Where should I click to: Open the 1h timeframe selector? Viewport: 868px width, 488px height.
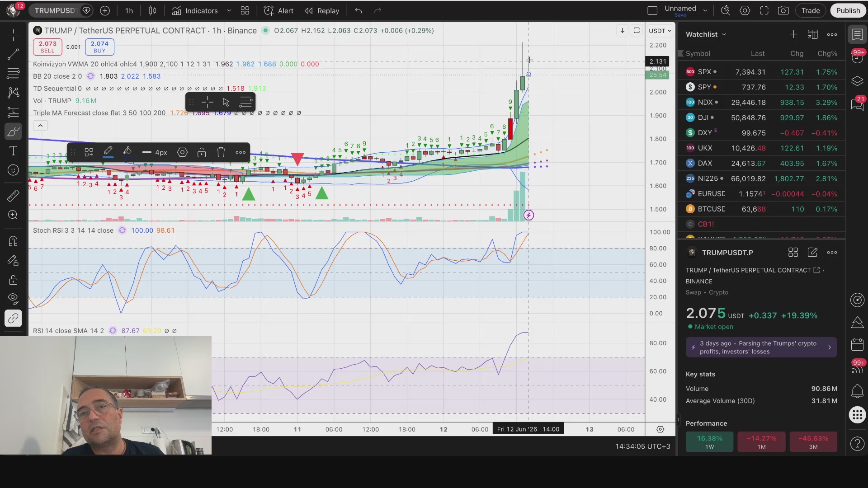(129, 10)
